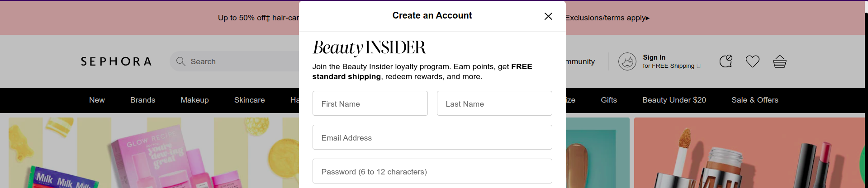Open Sale & Offers

(754, 100)
